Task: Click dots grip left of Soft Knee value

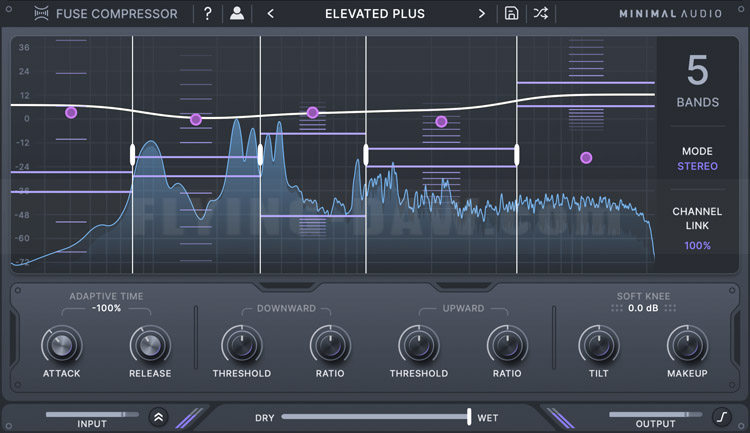Action: (617, 309)
